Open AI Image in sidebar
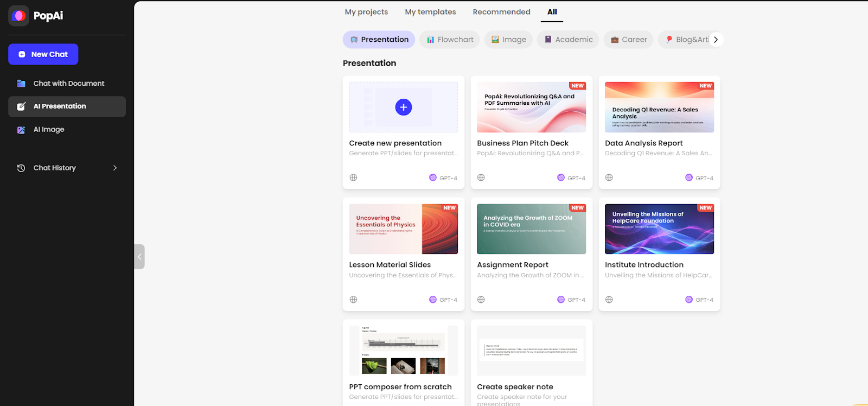 (x=67, y=129)
